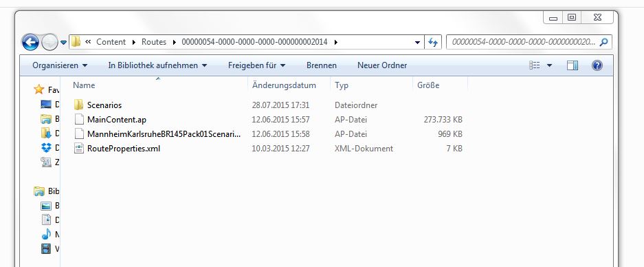Image resolution: width=644 pixels, height=267 pixels.
Task: Click the date 12.06.2015 15:58
Action: pyautogui.click(x=280, y=134)
